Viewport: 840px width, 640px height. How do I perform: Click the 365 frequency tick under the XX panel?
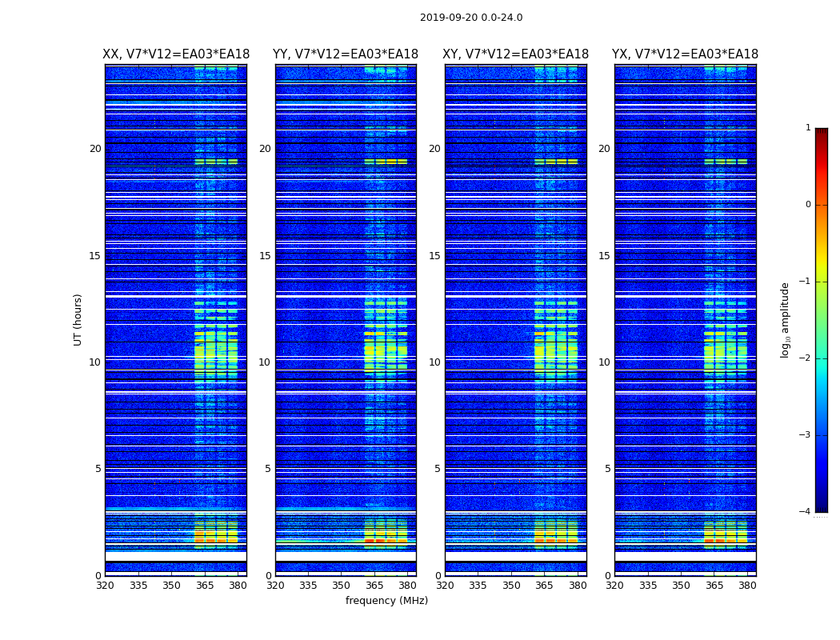pos(205,586)
